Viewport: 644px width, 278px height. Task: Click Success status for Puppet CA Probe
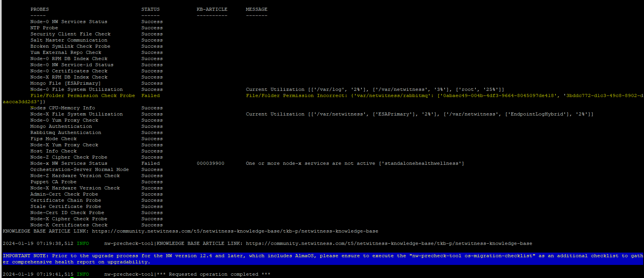pos(152,182)
